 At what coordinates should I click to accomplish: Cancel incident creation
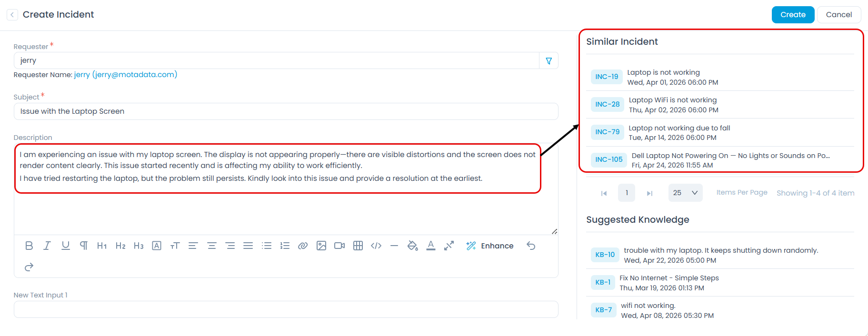point(838,15)
